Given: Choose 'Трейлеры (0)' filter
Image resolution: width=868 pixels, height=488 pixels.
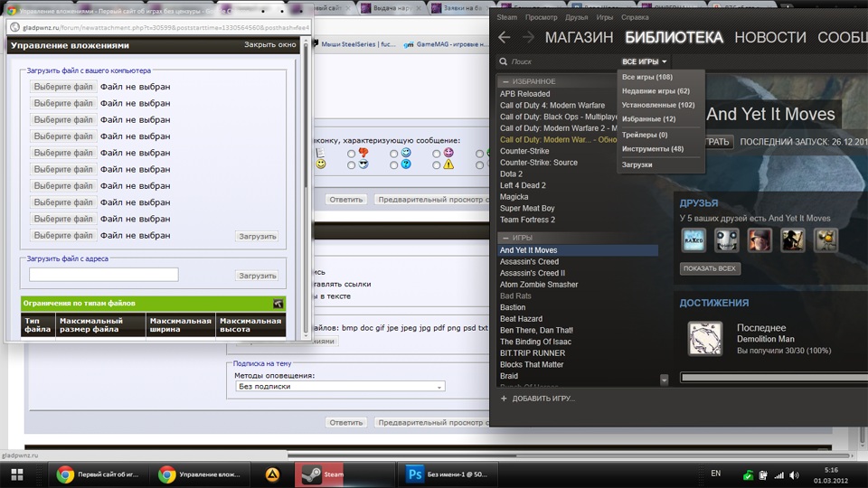Looking at the screenshot, I should point(645,135).
